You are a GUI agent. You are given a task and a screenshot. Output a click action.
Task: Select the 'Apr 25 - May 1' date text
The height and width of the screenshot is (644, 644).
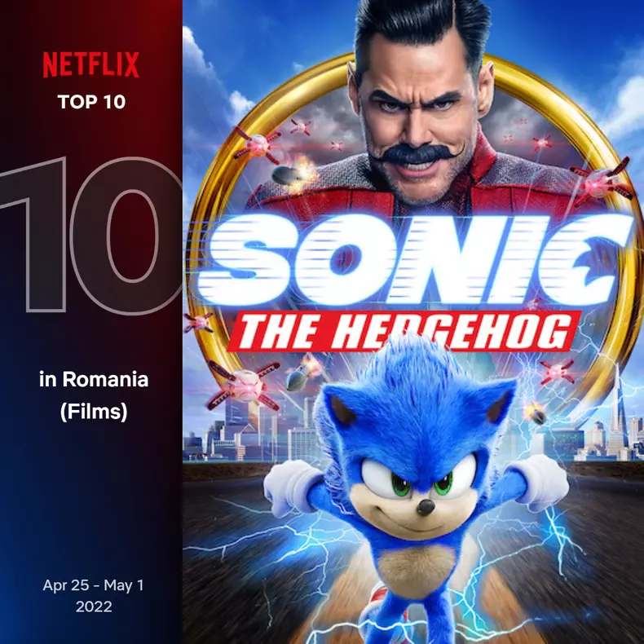coord(94,584)
